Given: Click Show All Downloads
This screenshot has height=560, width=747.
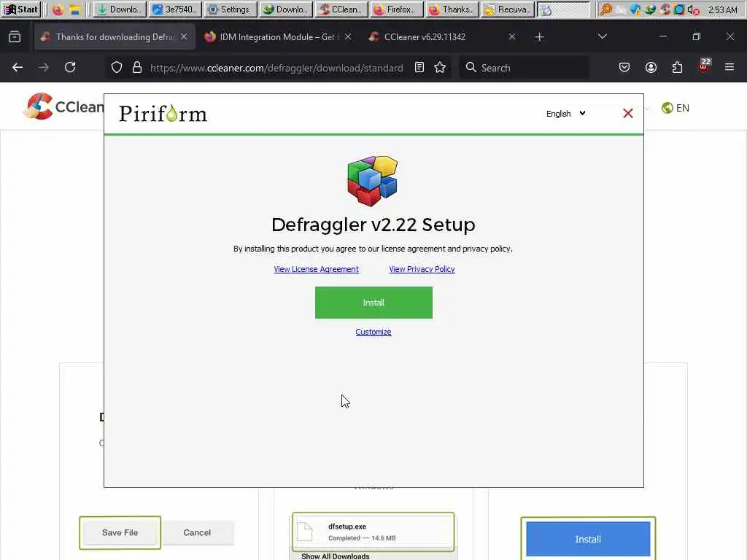Looking at the screenshot, I should coord(336,556).
